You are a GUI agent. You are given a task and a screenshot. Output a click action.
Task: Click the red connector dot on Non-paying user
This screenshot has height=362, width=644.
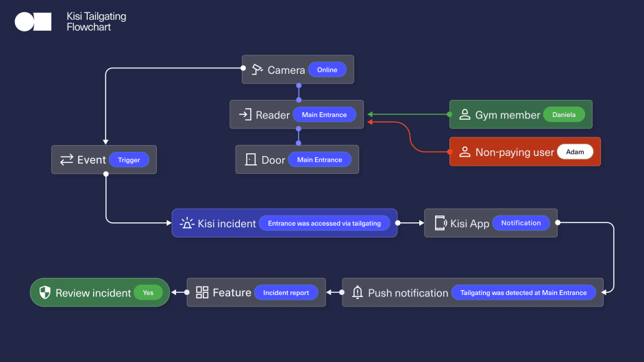point(449,152)
